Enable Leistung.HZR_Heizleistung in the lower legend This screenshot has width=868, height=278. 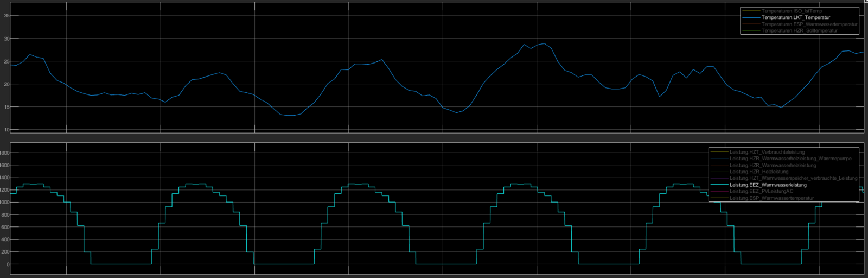click(759, 172)
